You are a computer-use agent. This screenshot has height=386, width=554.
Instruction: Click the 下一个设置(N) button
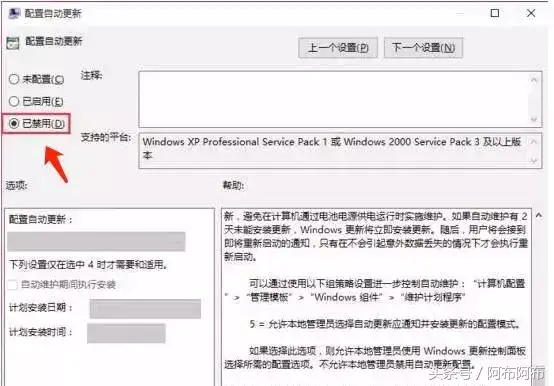point(423,47)
